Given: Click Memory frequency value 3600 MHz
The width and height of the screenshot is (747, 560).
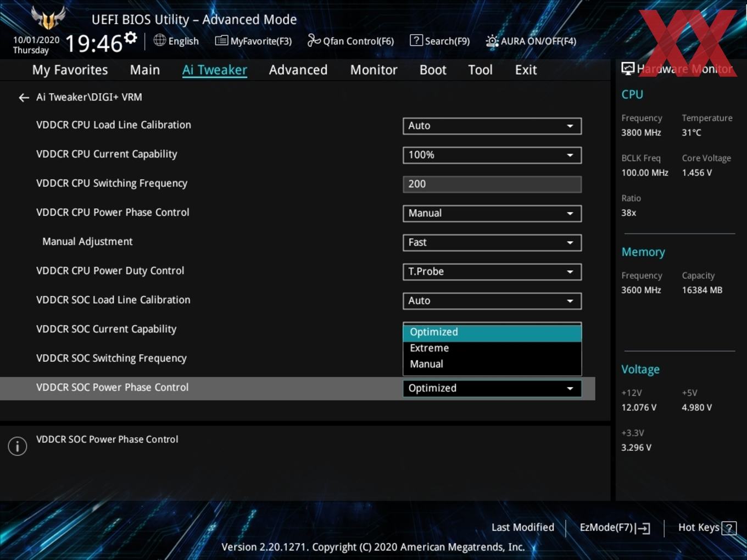Looking at the screenshot, I should [641, 290].
